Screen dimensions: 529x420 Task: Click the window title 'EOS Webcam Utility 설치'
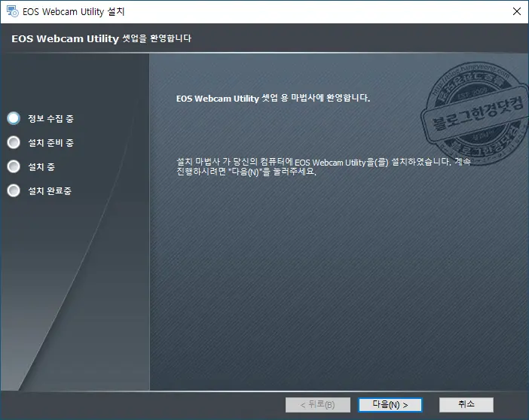(x=74, y=12)
